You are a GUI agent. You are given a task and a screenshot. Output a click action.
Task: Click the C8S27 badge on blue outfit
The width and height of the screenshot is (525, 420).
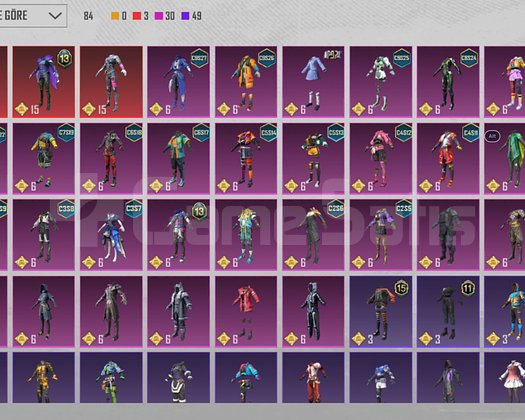click(199, 58)
